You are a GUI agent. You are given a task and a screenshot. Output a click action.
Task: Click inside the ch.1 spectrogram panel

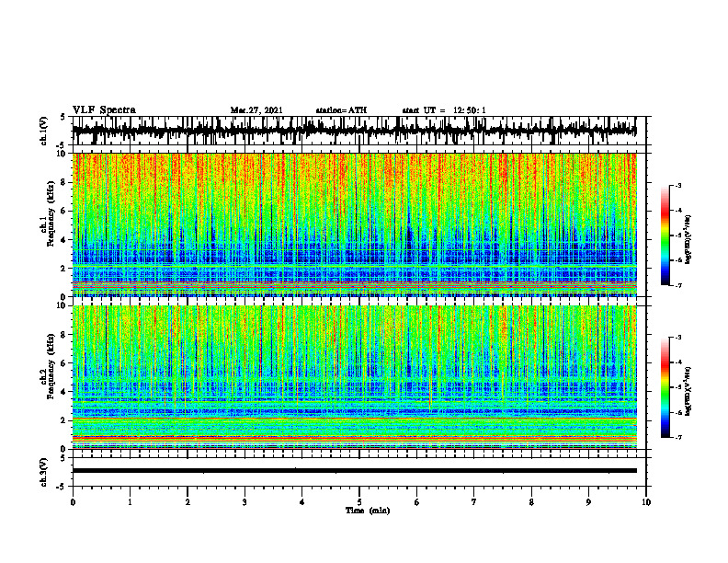[354, 224]
